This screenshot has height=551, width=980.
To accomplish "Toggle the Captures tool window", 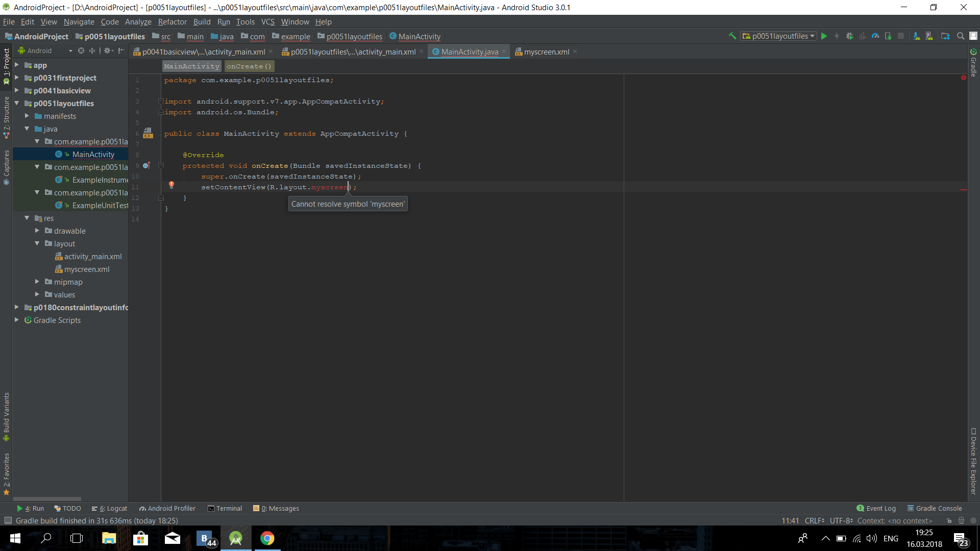I will 6,167.
